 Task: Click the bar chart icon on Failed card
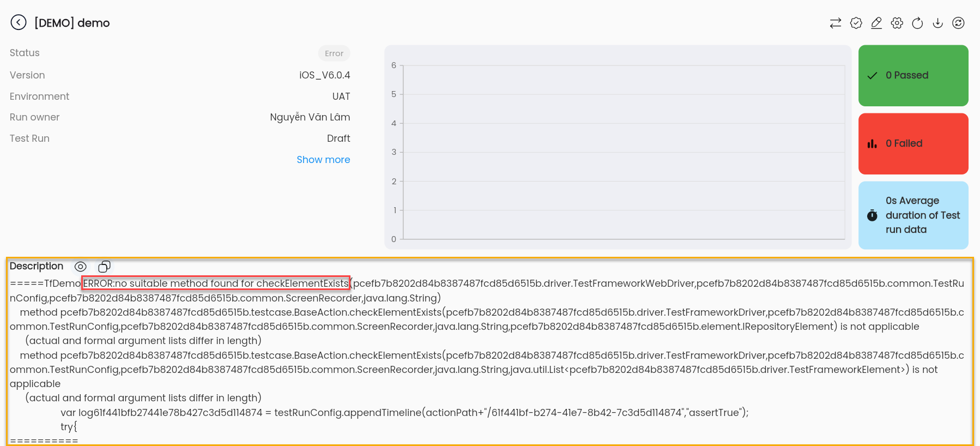872,143
